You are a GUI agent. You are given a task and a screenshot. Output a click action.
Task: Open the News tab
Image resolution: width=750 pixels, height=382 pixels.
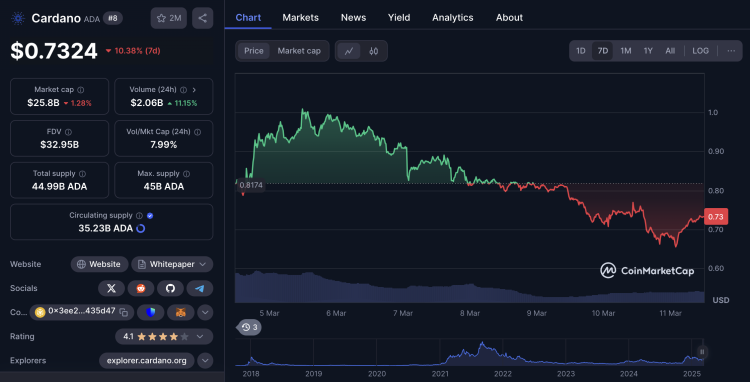click(353, 18)
